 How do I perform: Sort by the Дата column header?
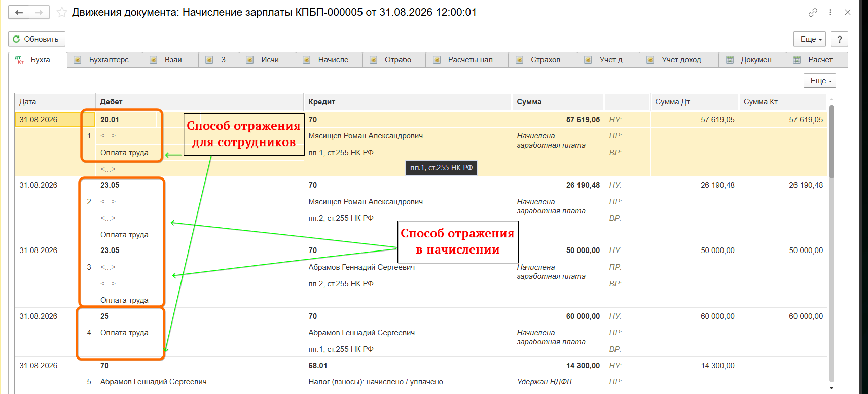click(55, 102)
